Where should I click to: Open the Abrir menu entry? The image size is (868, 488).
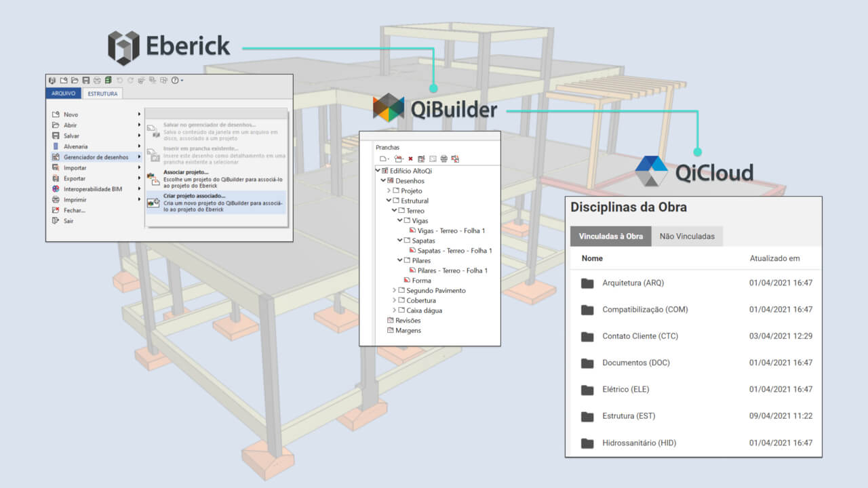98,125
